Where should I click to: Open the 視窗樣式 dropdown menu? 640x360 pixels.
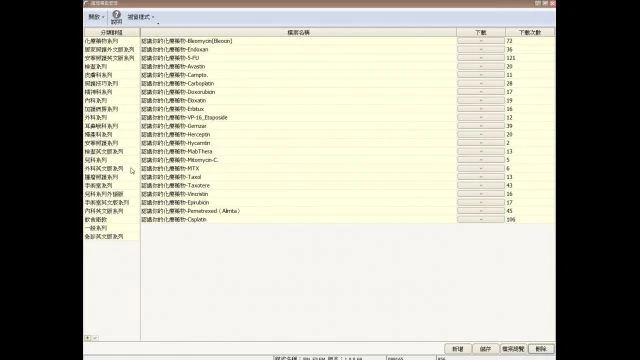pyautogui.click(x=141, y=17)
